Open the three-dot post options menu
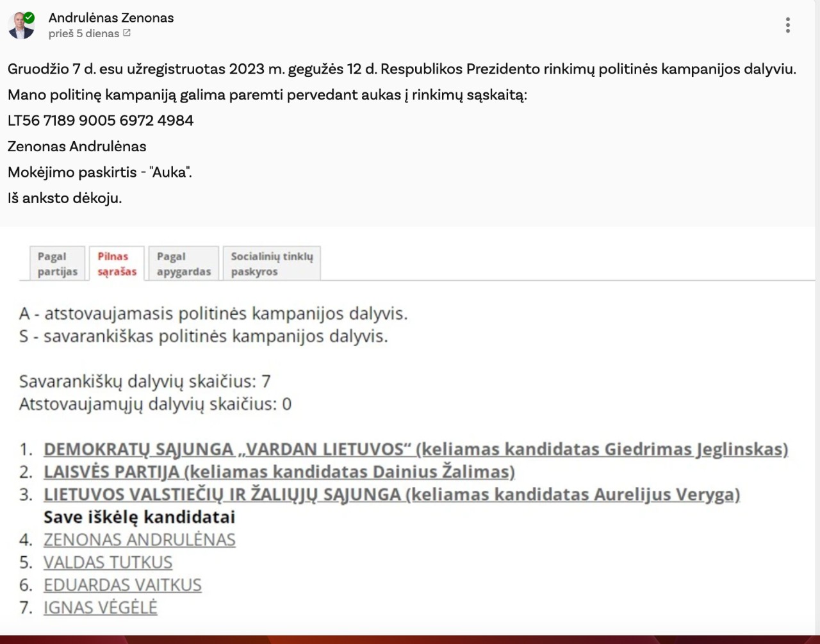The width and height of the screenshot is (820, 644). point(788,25)
